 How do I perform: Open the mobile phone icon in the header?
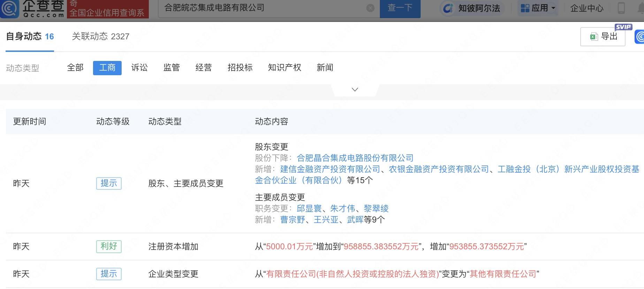621,8
